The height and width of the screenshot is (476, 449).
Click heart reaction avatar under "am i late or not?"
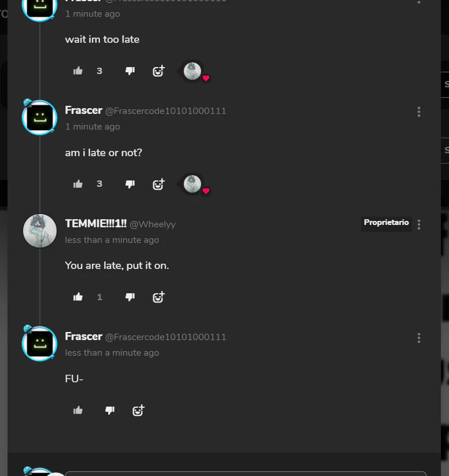[x=192, y=184]
